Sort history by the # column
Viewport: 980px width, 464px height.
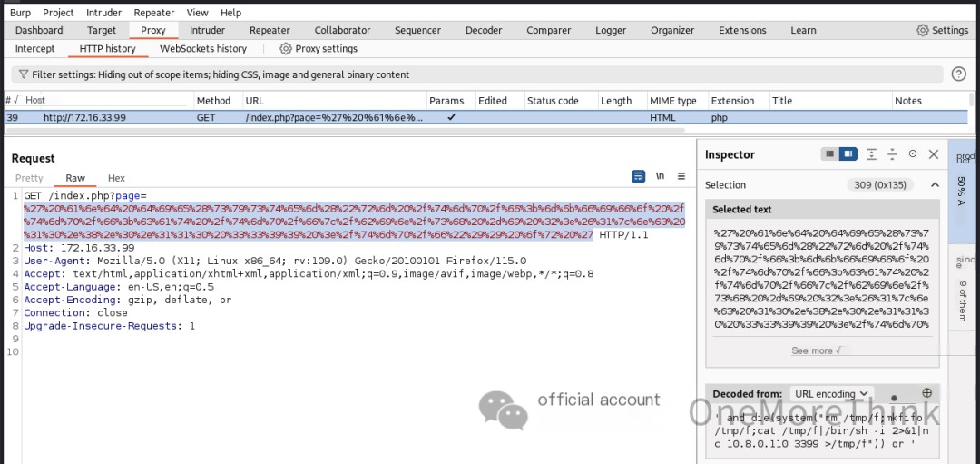14,100
